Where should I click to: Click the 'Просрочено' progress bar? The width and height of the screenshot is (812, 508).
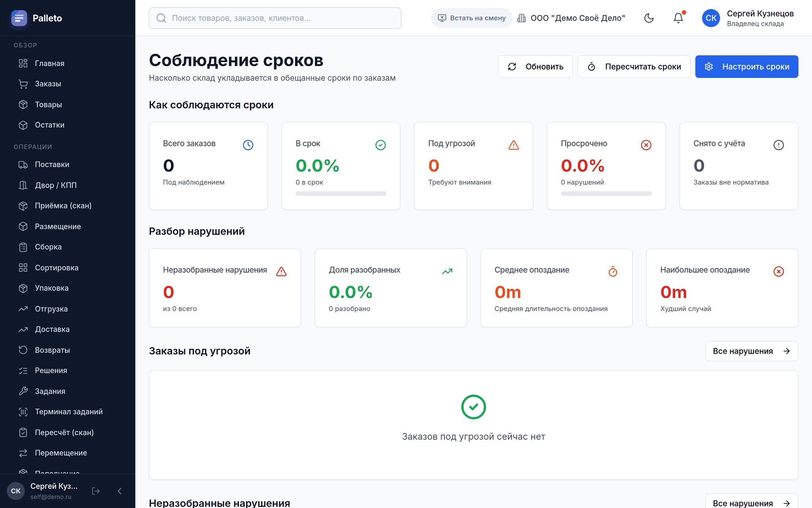pos(606,193)
